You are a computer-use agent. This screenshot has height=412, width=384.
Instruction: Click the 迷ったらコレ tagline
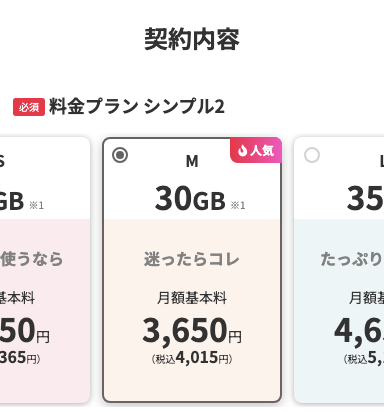coord(192,259)
